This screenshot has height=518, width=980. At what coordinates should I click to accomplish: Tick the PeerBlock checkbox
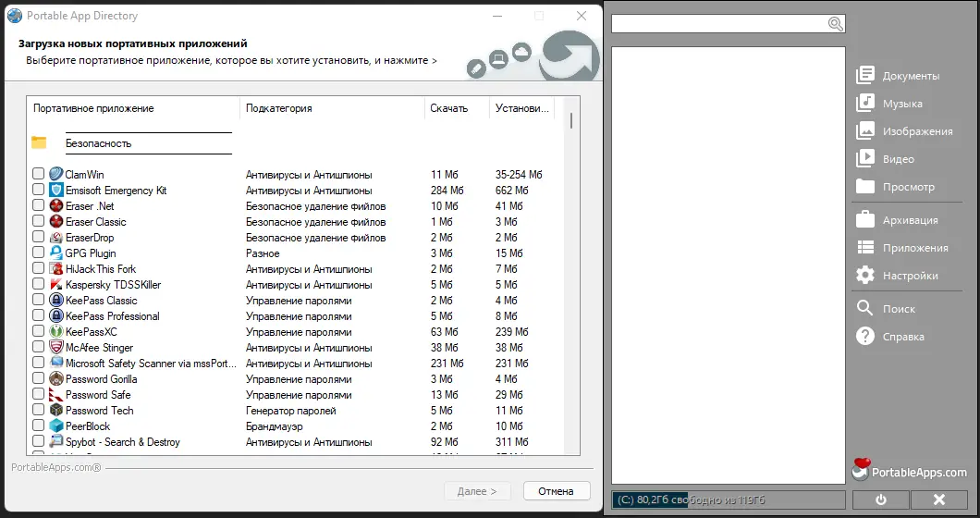coord(38,425)
